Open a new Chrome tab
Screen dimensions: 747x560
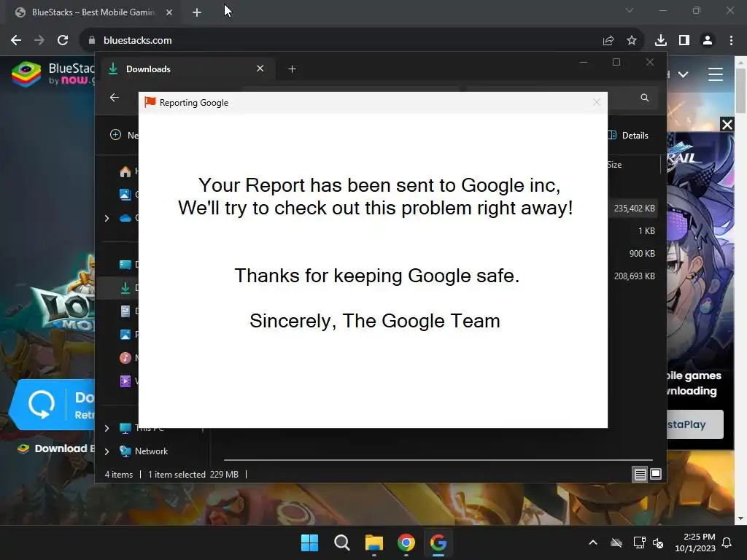coord(197,13)
